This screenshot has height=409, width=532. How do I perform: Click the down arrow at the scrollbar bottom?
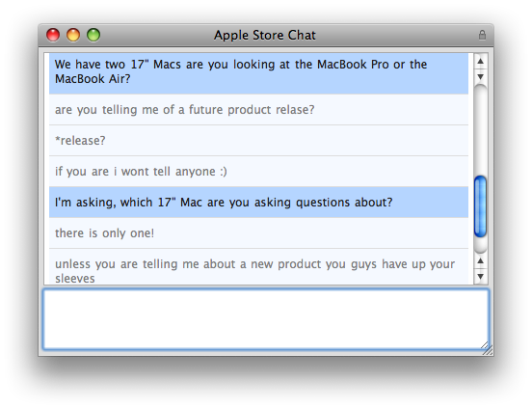pyautogui.click(x=480, y=276)
